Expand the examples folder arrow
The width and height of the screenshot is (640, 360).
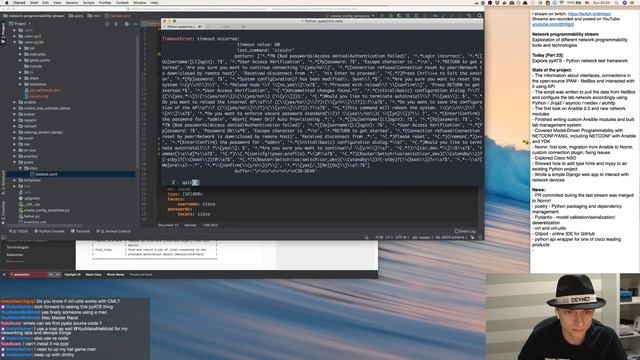coord(20,54)
